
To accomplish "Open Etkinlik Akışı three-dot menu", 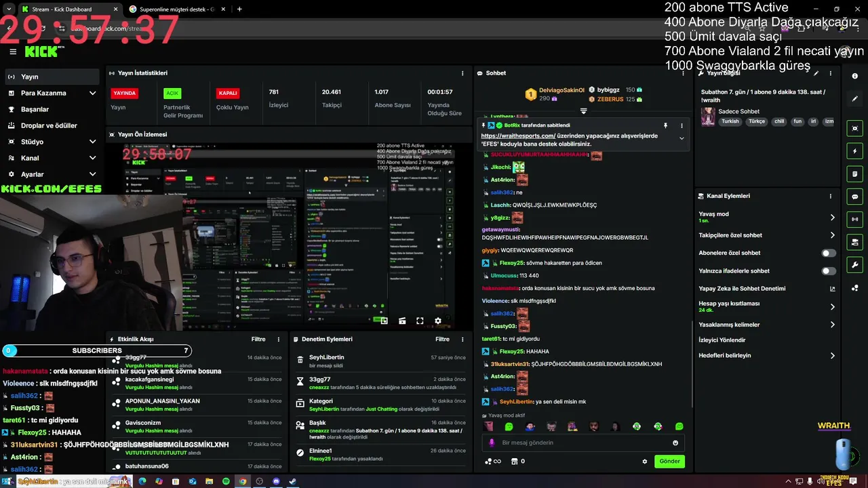I will [278, 339].
